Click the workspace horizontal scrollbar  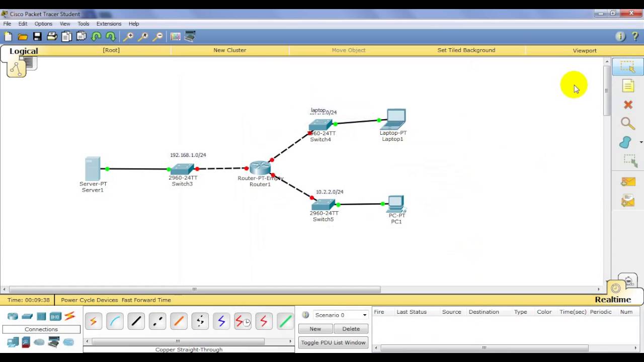195,289
